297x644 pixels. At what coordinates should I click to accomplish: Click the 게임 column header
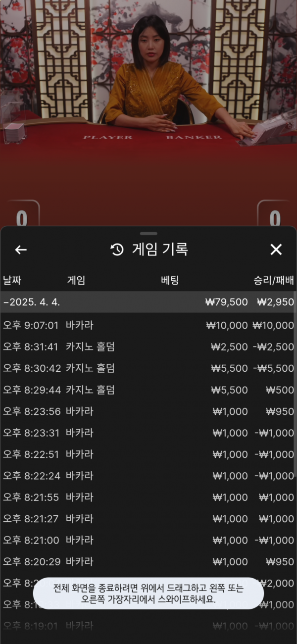point(76,281)
